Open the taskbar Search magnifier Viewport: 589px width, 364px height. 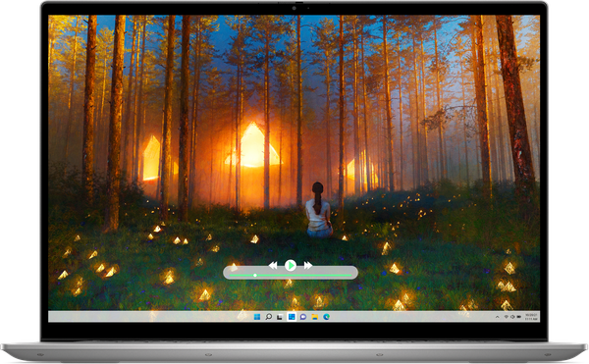pyautogui.click(x=269, y=317)
